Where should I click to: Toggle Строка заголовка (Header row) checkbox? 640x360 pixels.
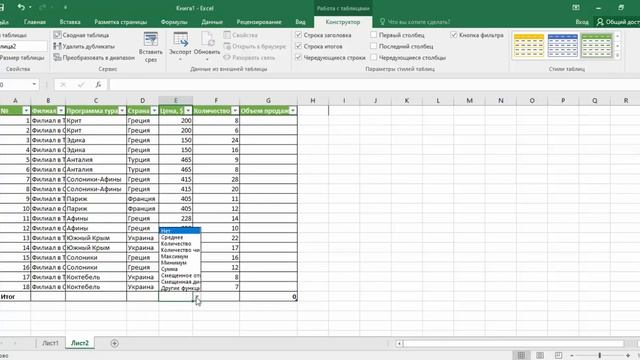(x=298, y=35)
